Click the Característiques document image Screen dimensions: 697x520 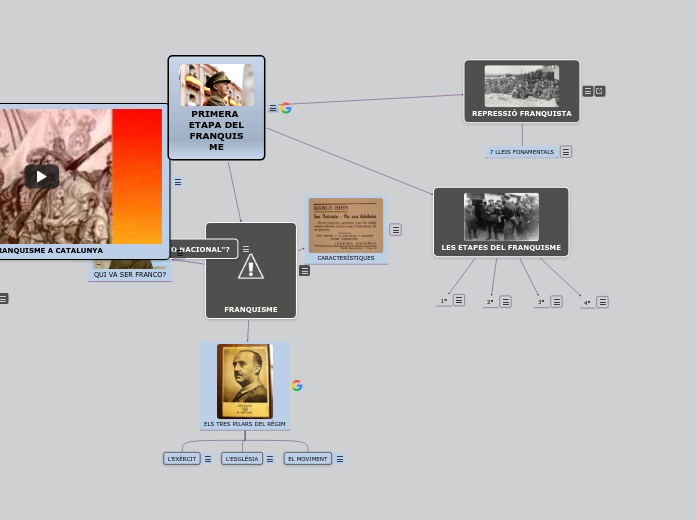pyautogui.click(x=346, y=225)
